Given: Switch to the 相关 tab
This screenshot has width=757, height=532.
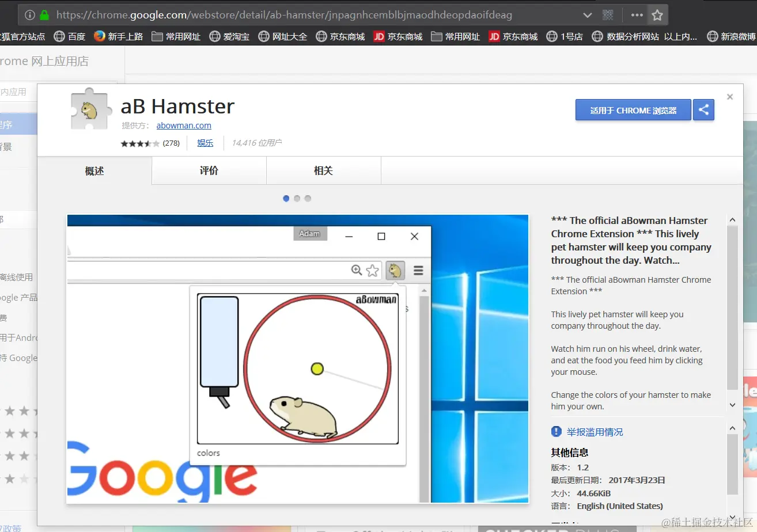Looking at the screenshot, I should (x=323, y=171).
